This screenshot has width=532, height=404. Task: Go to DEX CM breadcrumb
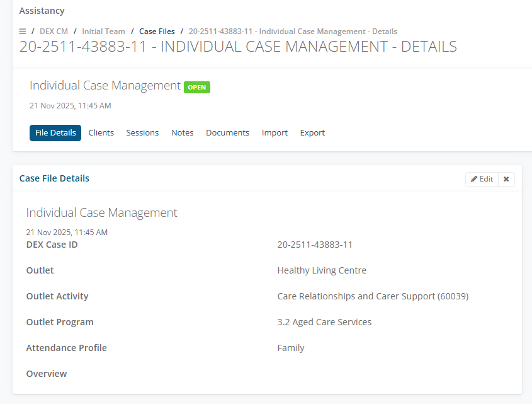pyautogui.click(x=54, y=31)
